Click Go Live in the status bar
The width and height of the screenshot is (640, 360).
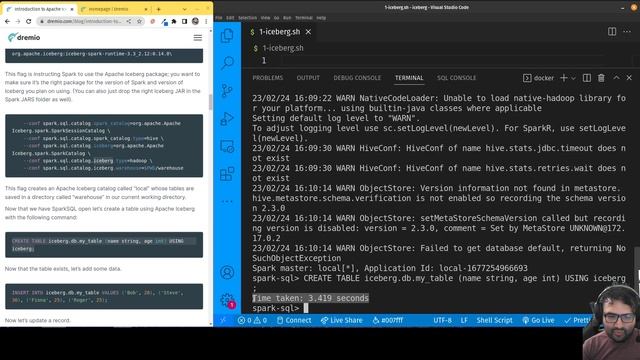click(x=538, y=320)
